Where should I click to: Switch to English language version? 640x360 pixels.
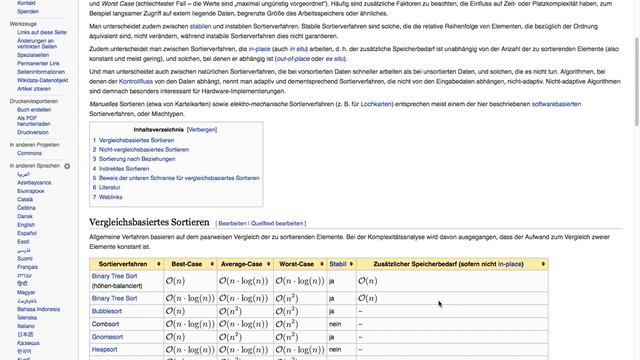(26, 225)
